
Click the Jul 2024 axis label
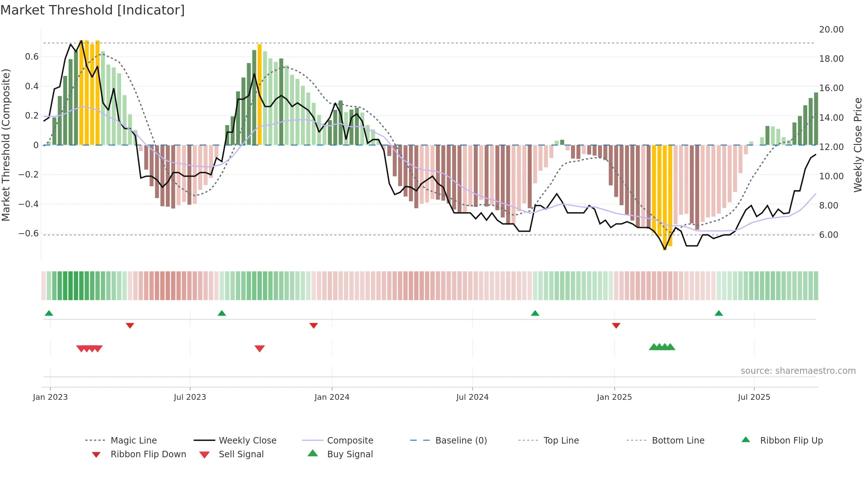tap(472, 397)
